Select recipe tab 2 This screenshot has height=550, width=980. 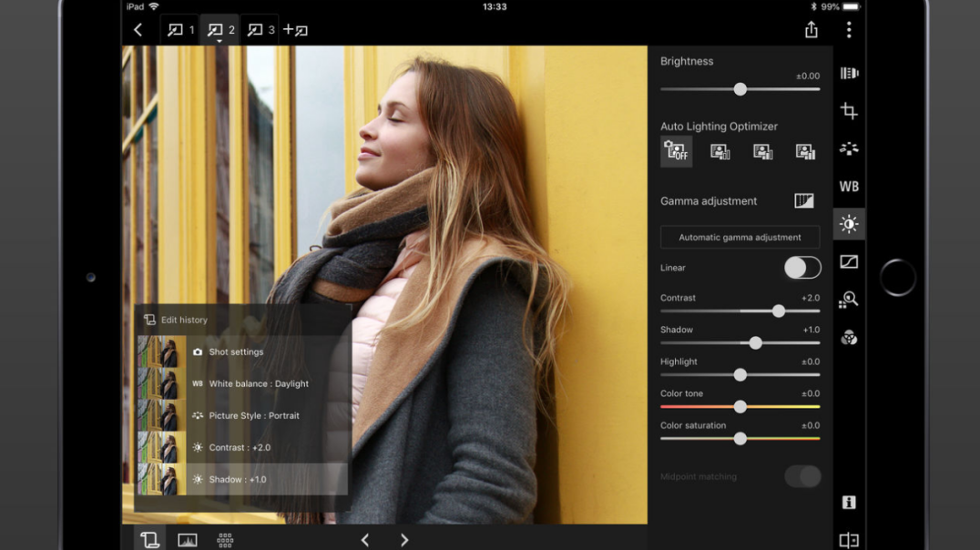tap(220, 30)
